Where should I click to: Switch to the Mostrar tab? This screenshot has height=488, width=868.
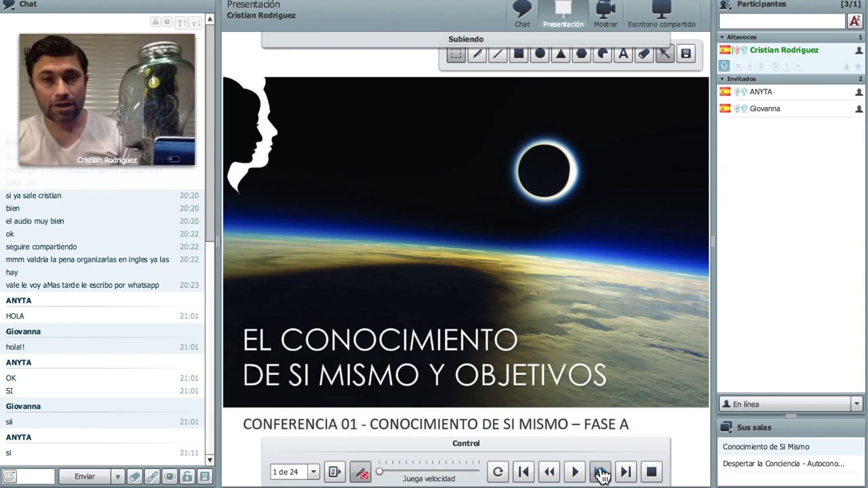click(x=606, y=15)
